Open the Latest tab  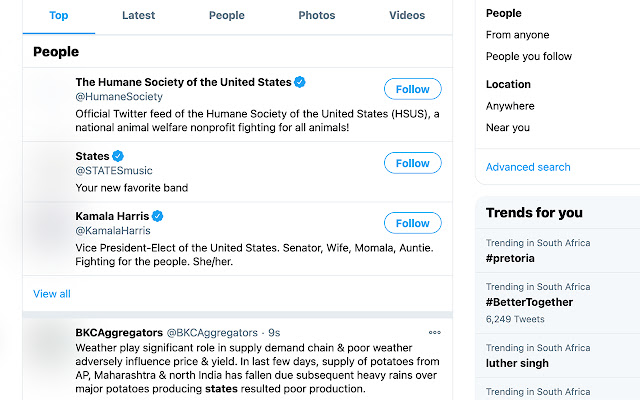point(138,16)
